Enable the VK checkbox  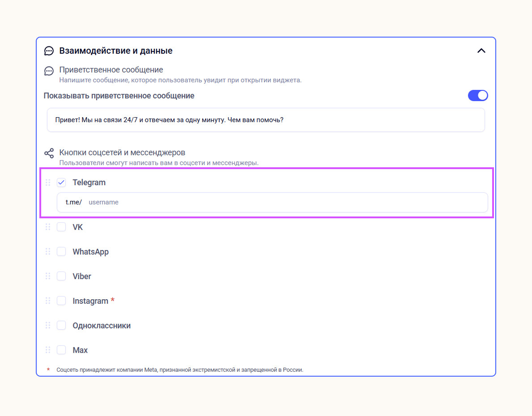pyautogui.click(x=61, y=227)
